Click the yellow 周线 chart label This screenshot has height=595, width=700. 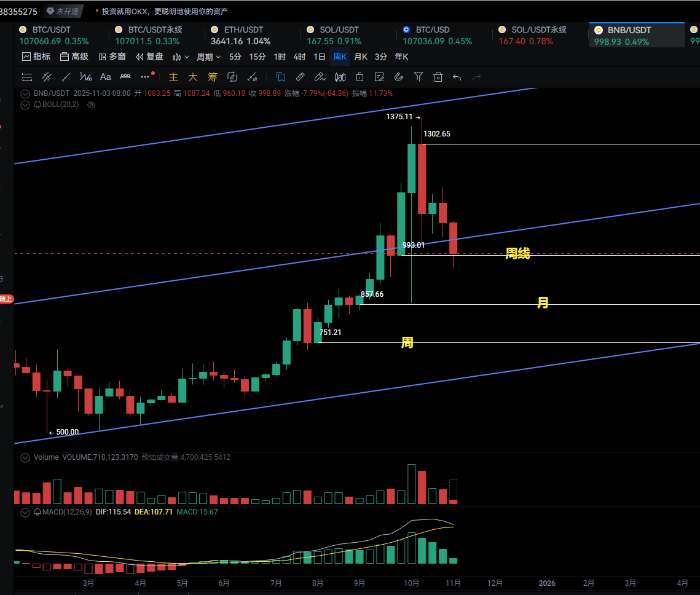[517, 253]
